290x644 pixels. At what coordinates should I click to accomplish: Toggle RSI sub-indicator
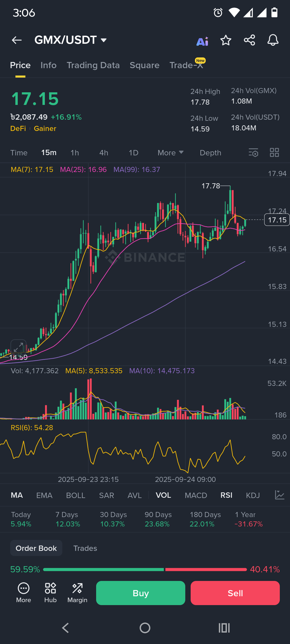click(x=226, y=495)
